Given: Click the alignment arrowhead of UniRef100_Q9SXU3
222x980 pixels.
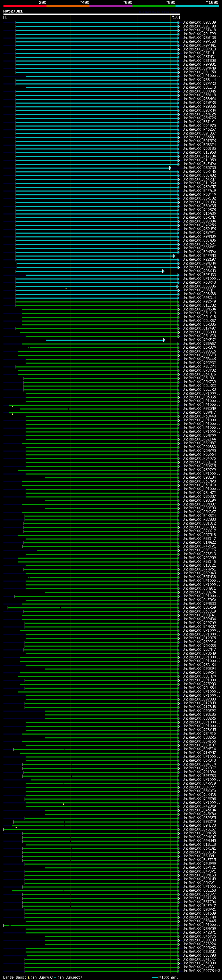Looking at the screenshot, I should pyautogui.click(x=164, y=271).
